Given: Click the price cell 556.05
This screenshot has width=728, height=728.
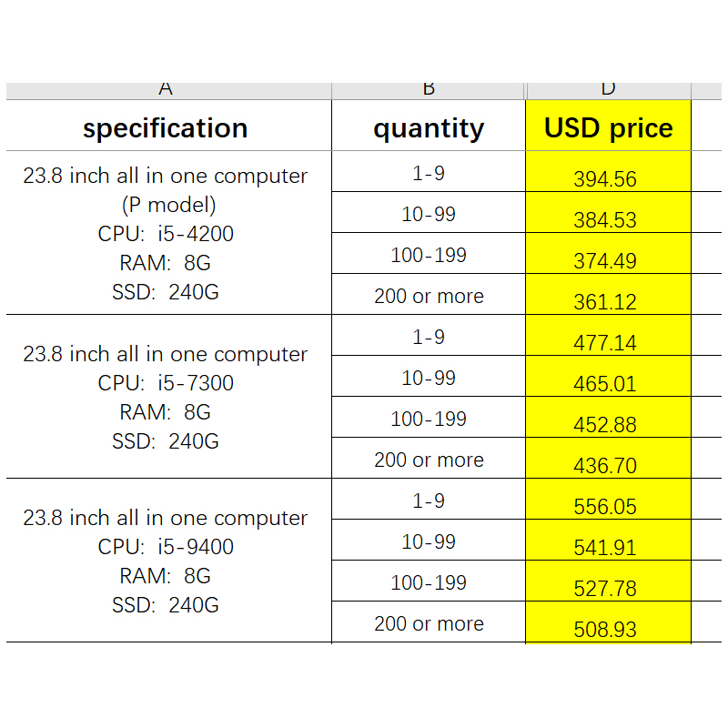Looking at the screenshot, I should tap(606, 502).
